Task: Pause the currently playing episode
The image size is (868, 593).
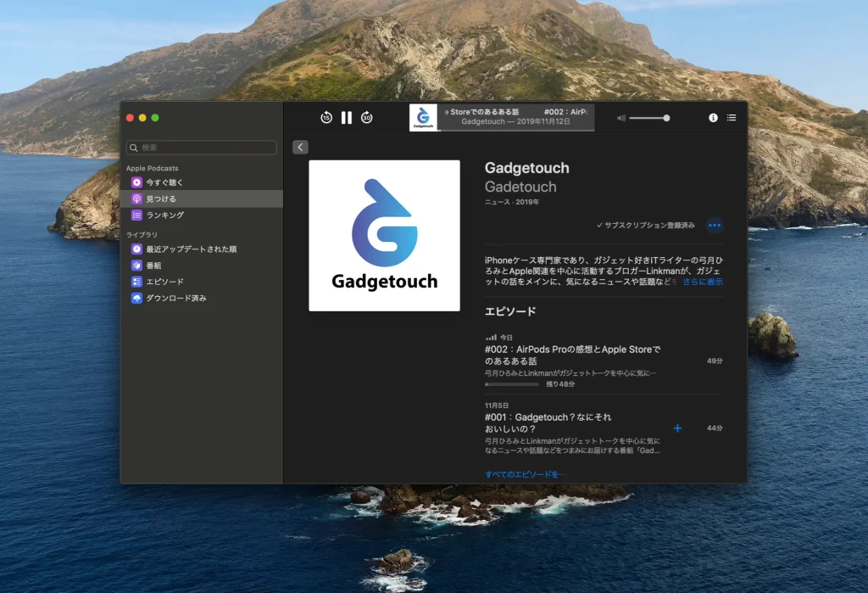Action: pos(346,118)
